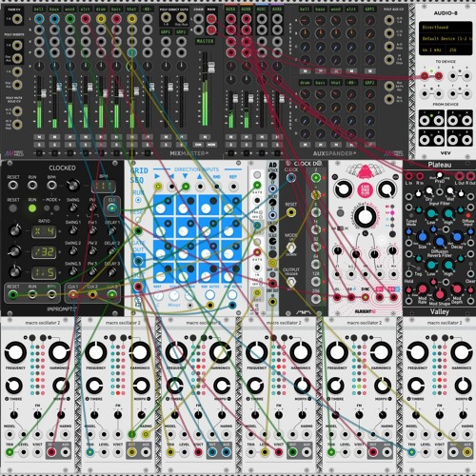This screenshot has height=476, width=476.
Task: Click the bell track L input jack
Action: point(39,19)
